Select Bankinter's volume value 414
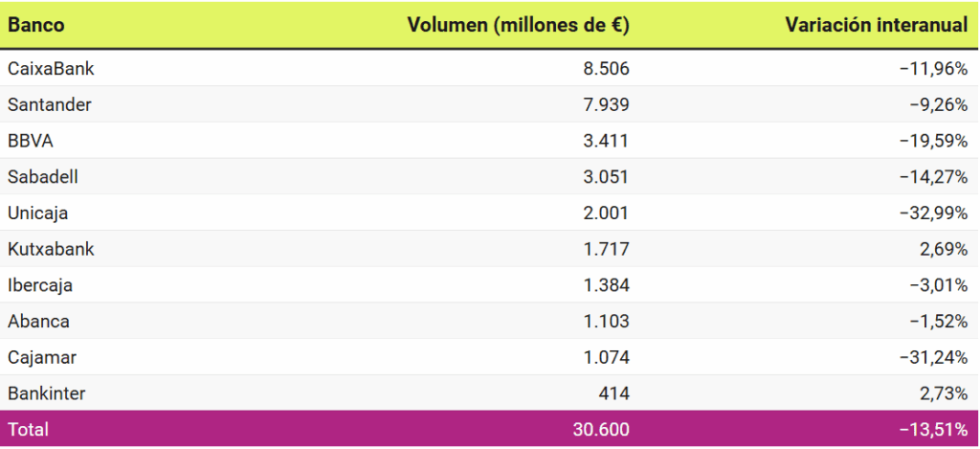The height and width of the screenshot is (449, 980). click(x=613, y=393)
